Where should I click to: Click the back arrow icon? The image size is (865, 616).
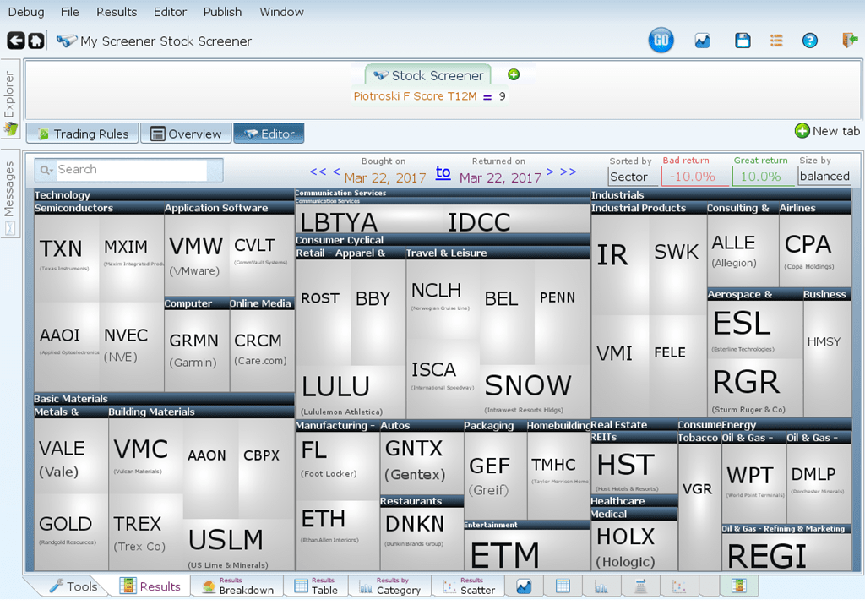16,41
